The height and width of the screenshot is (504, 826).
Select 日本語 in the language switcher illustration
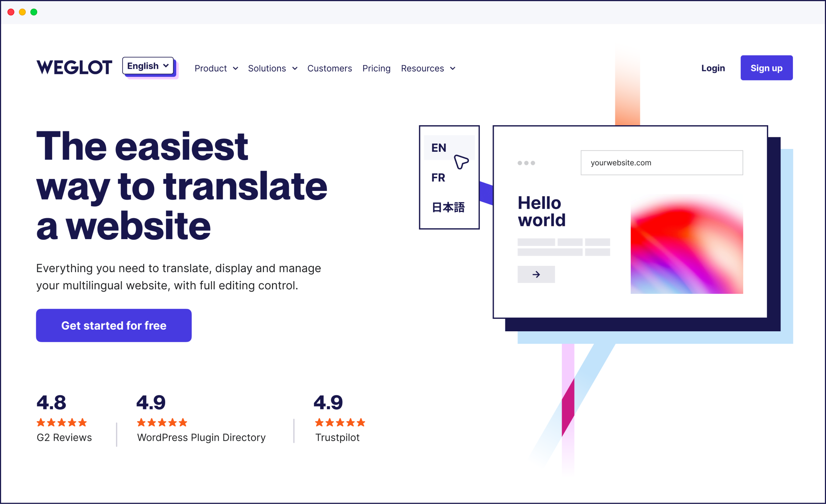coord(448,207)
